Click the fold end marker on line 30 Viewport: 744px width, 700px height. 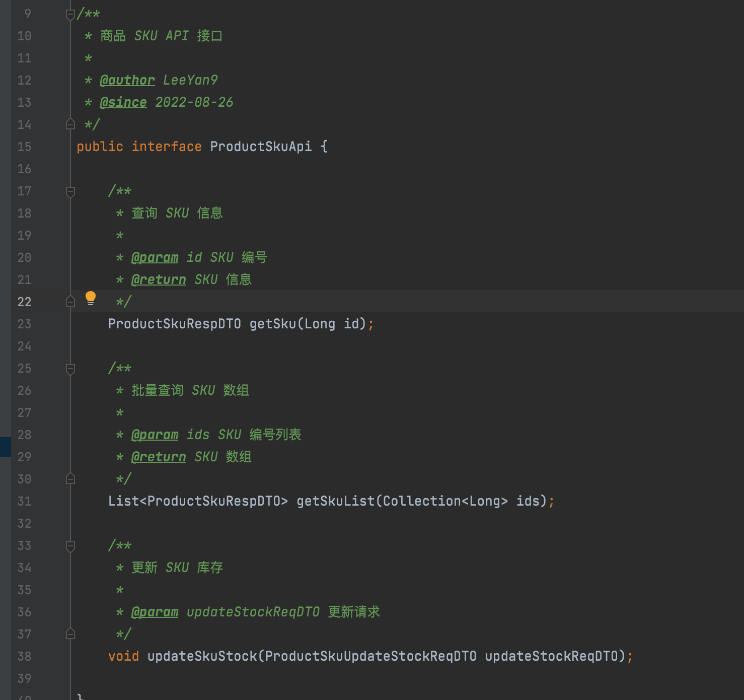(x=70, y=478)
